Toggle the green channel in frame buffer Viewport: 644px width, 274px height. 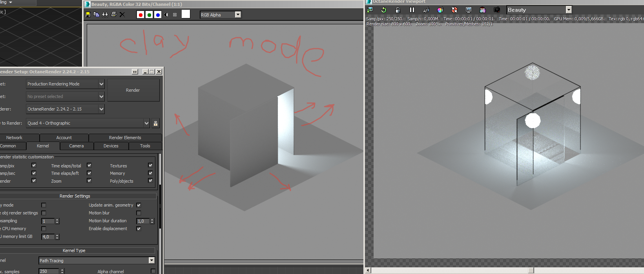point(149,15)
